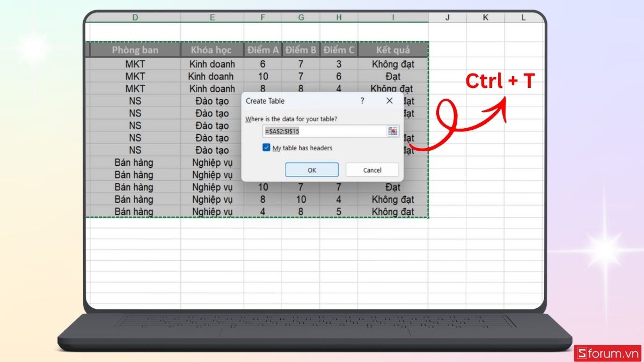Click the 'Không đạt' cell in first data row
Screen dimensions: 644x362
pos(392,64)
